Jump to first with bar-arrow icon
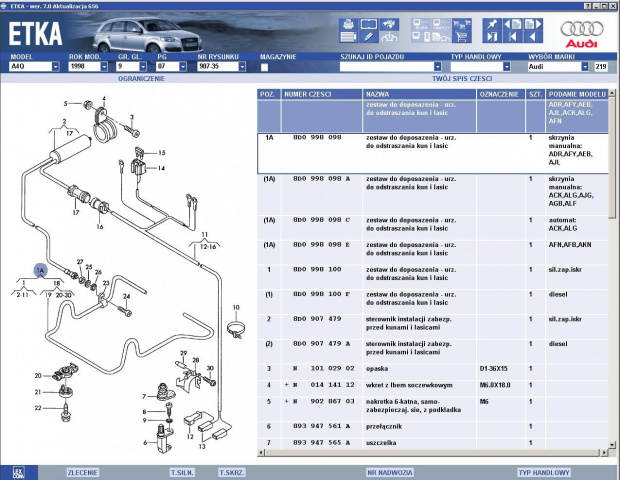This screenshot has width=620, height=480. (x=512, y=37)
